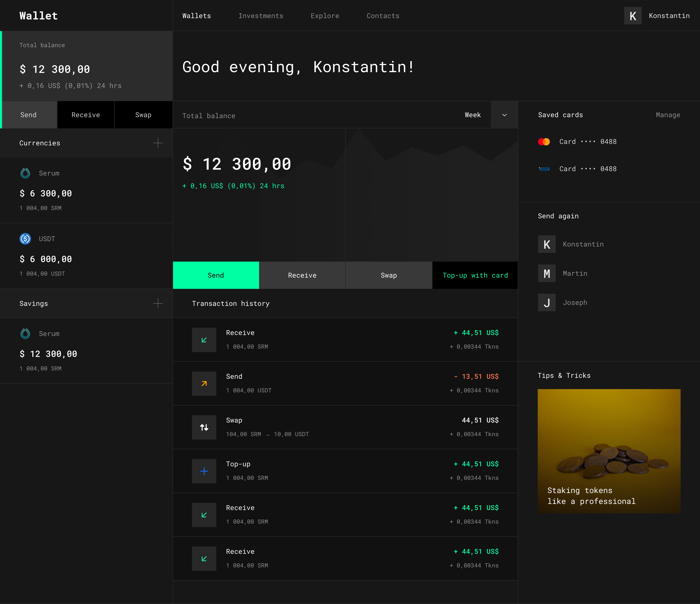Go to the Explore tab
The width and height of the screenshot is (700, 604).
pos(325,16)
